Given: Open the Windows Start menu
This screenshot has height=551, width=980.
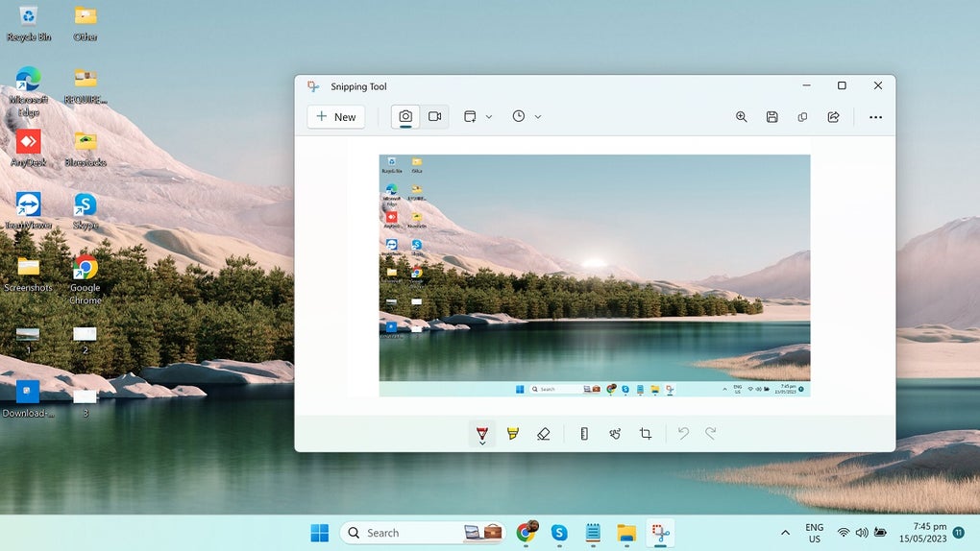Looking at the screenshot, I should [319, 533].
